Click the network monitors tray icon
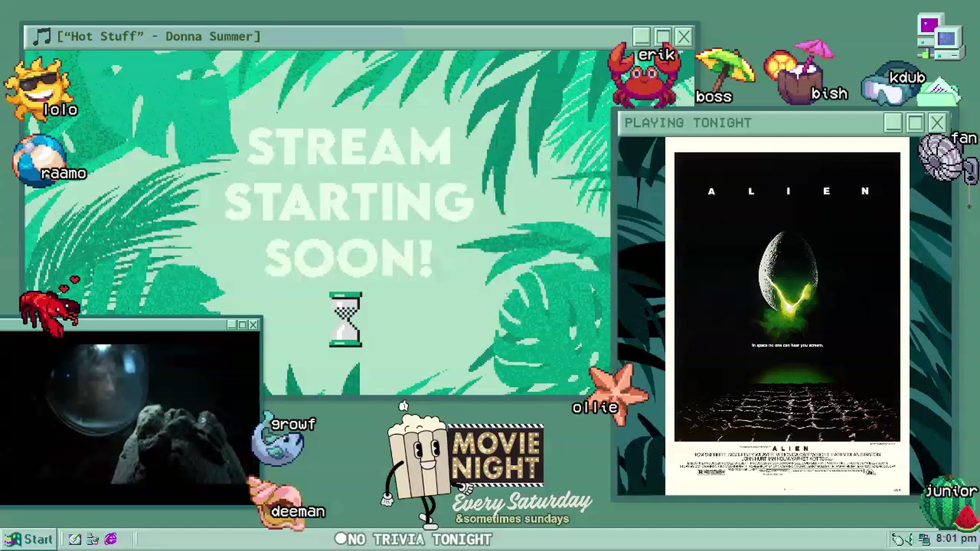 coord(924,539)
